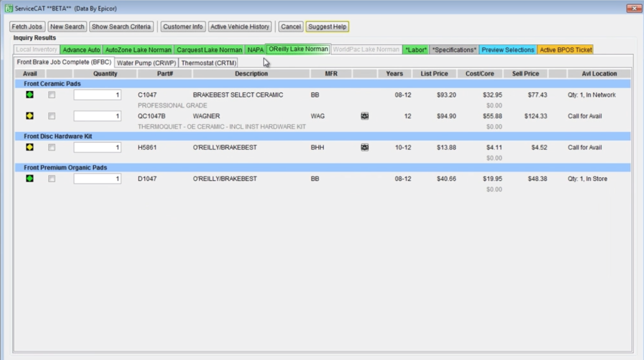Click the Part# column header
Viewport: 644px width, 360px height.
[x=165, y=74]
